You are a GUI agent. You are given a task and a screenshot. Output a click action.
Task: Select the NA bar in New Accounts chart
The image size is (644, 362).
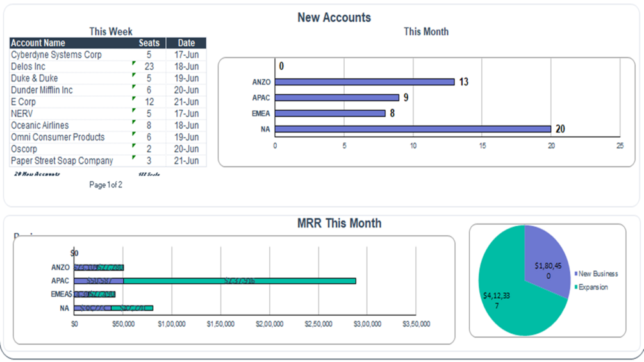click(x=413, y=129)
